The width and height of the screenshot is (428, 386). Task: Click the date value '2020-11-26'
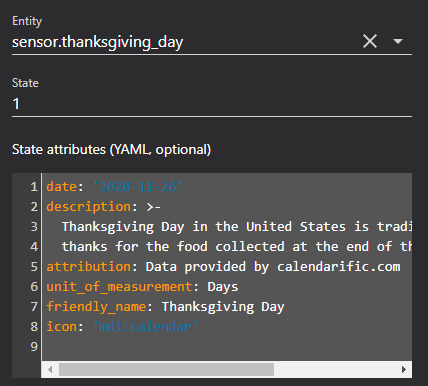coord(138,187)
